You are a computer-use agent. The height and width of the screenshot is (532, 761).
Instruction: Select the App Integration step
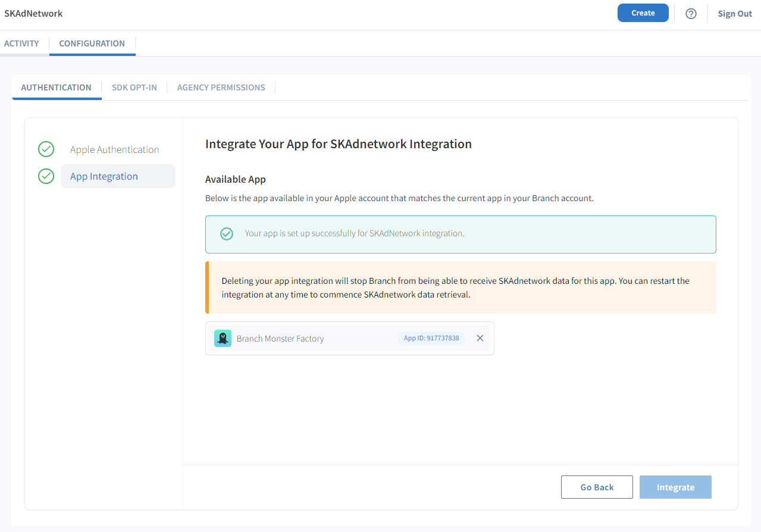pyautogui.click(x=118, y=176)
